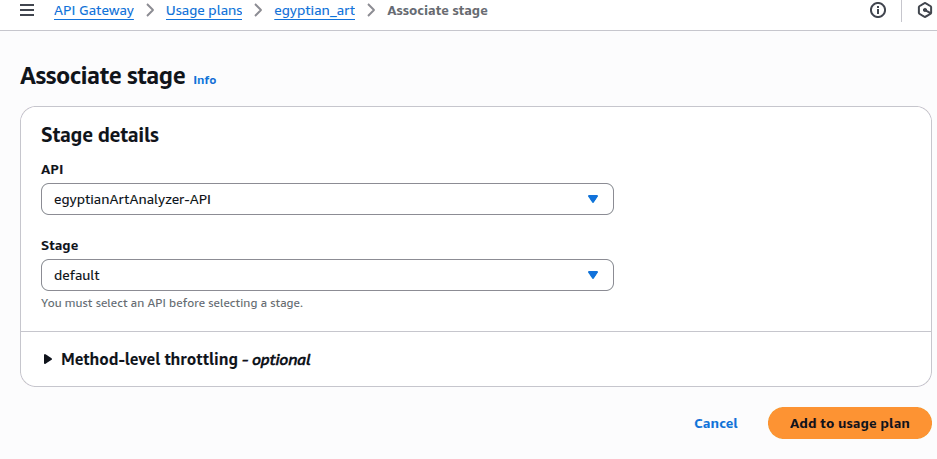Click the API field label
Screen dimensions: 937x459
pyautogui.click(x=52, y=169)
